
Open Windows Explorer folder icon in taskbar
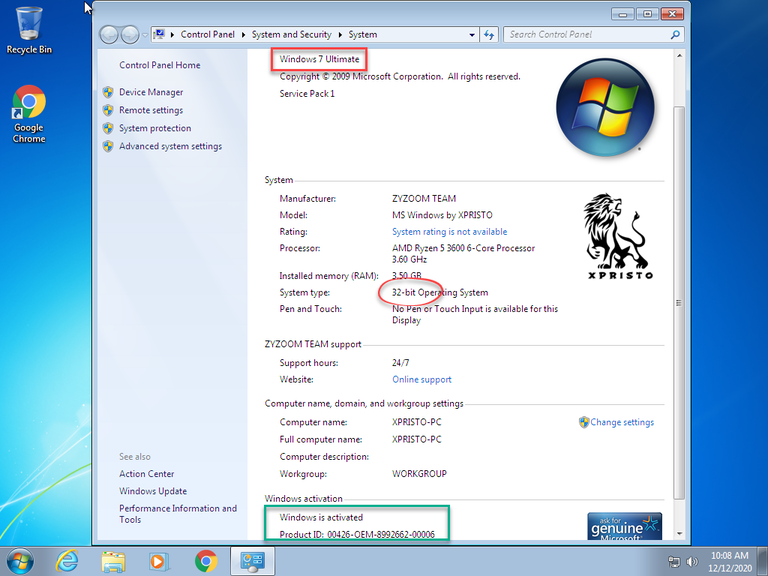(x=113, y=561)
